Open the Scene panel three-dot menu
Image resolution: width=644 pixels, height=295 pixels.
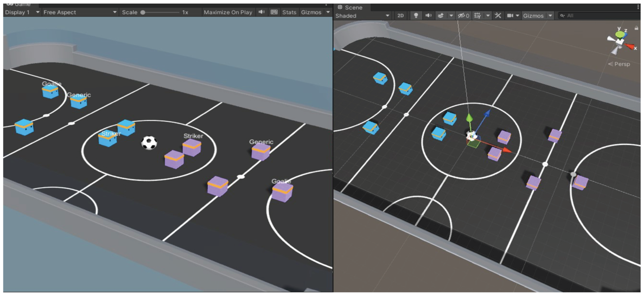[638, 7]
